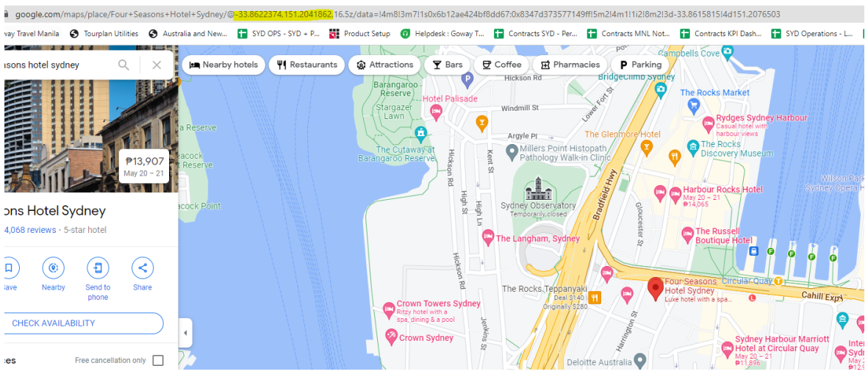
Task: Click the ₱13,907 price tag
Action: pyautogui.click(x=144, y=166)
